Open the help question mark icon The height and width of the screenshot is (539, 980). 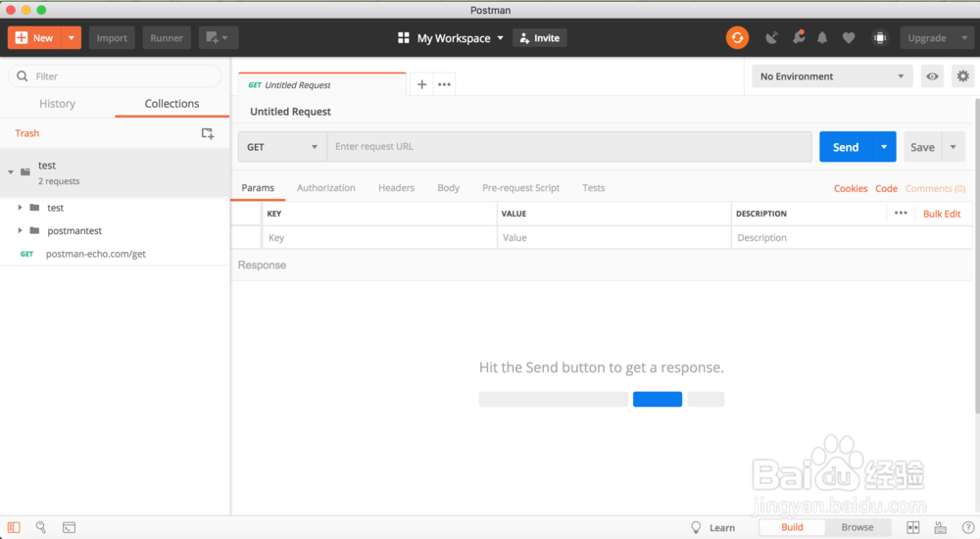pyautogui.click(x=968, y=527)
